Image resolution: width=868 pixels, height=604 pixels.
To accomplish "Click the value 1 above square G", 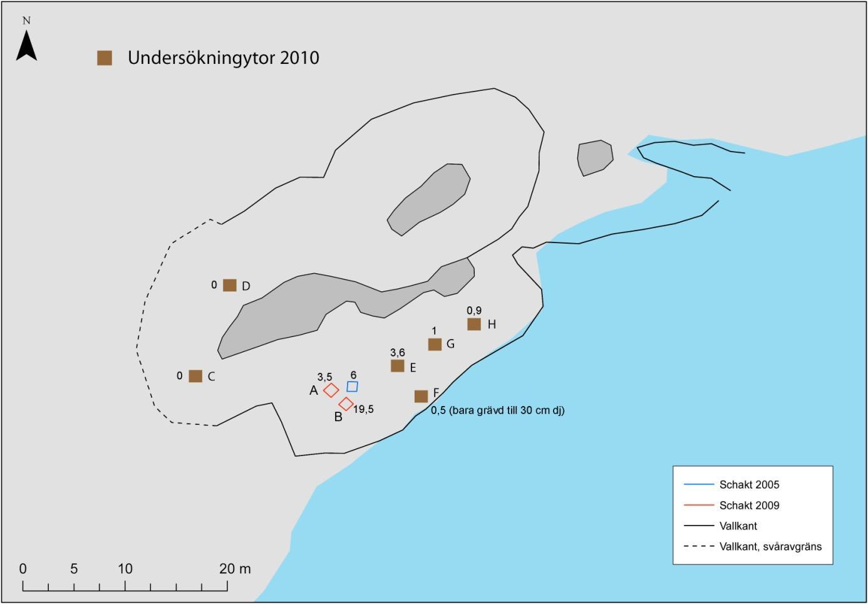I will coord(434,331).
